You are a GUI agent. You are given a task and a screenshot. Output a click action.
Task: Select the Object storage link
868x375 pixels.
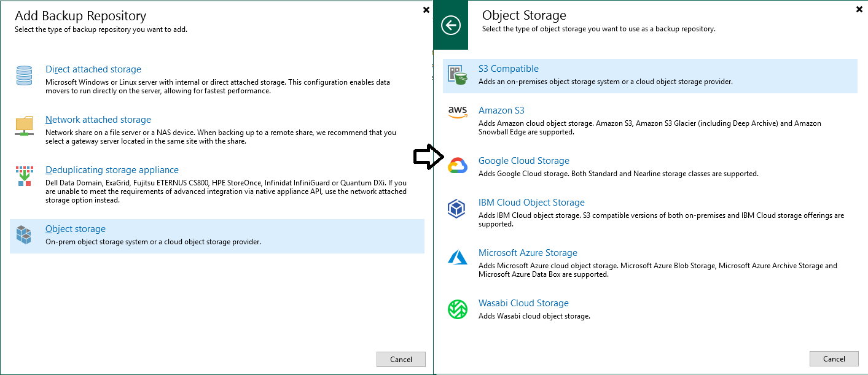click(76, 229)
